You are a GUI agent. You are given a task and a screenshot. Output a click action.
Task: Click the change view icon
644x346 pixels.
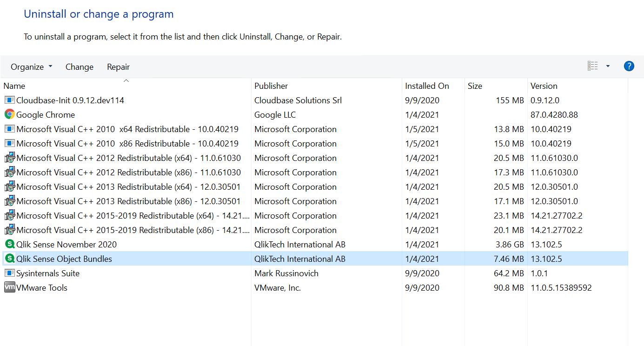pos(592,66)
